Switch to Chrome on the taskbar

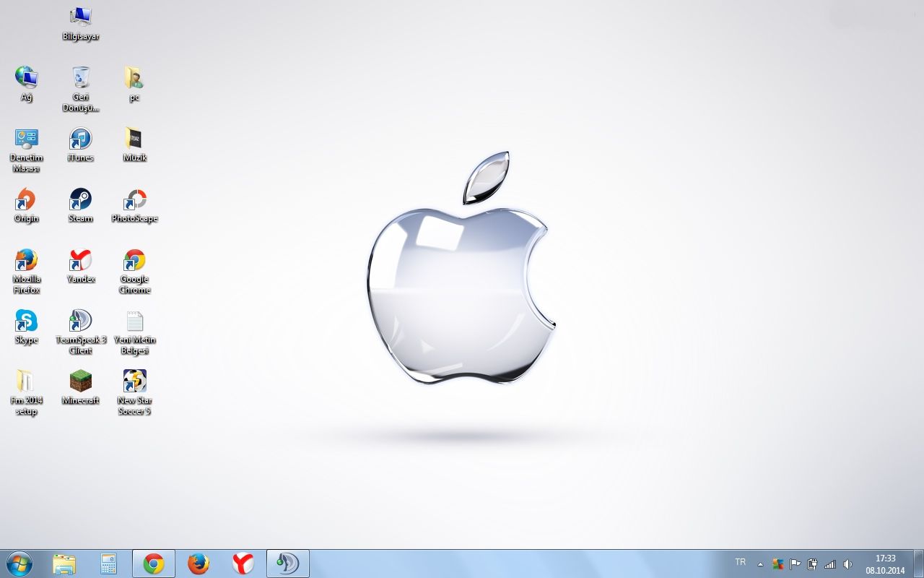[154, 564]
